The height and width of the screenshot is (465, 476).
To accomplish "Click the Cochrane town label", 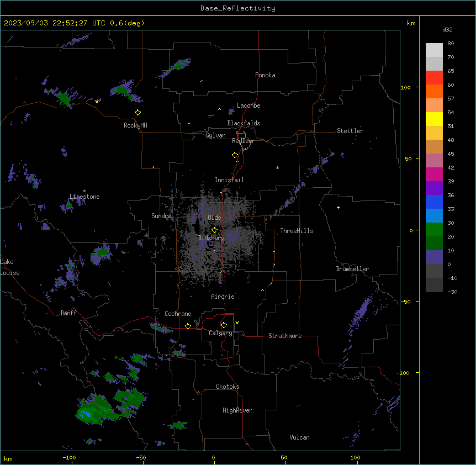I will [x=178, y=314].
